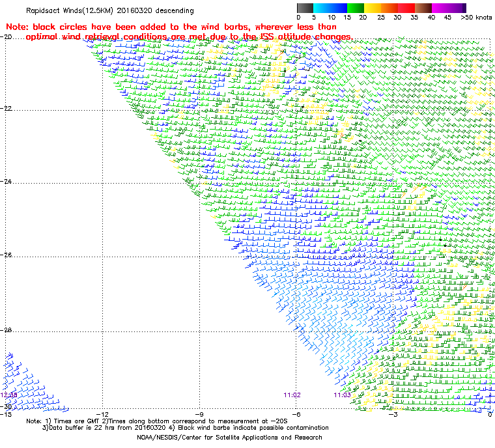
Task: Click the latitude label '-22'
Action: click(6, 109)
